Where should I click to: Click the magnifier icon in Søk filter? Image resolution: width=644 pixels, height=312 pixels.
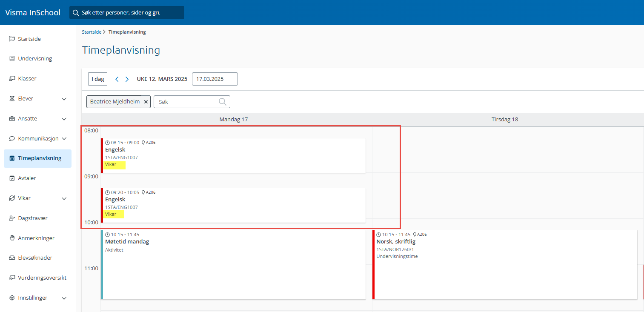coord(222,102)
